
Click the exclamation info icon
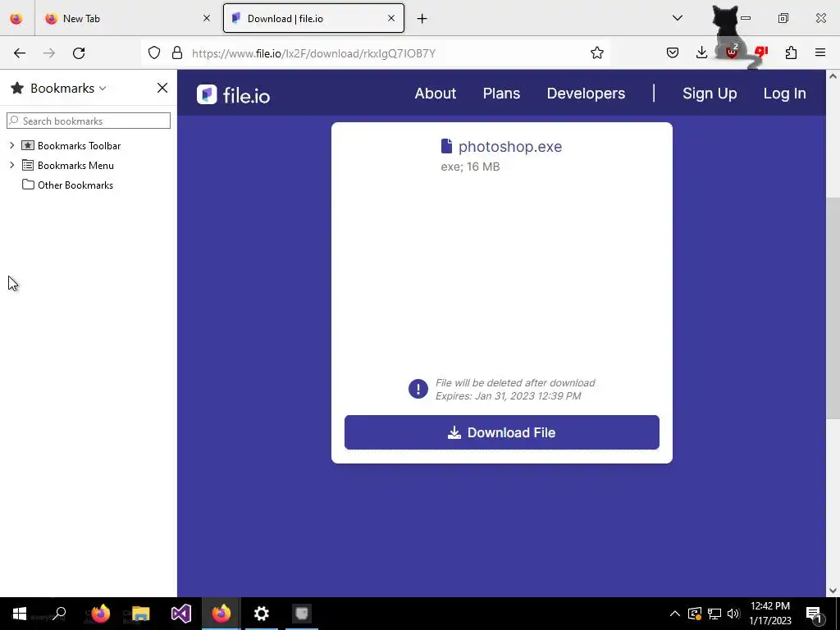(418, 389)
